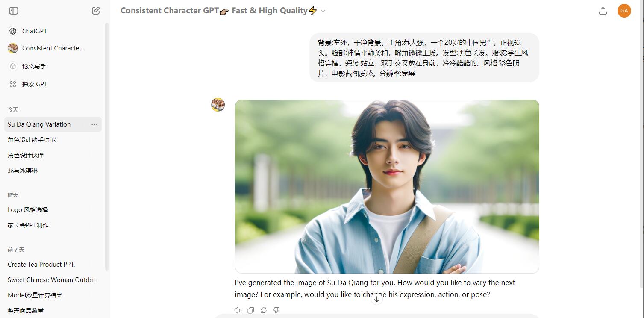Jump to bottom with down arrow button
The image size is (644, 318).
click(x=376, y=299)
